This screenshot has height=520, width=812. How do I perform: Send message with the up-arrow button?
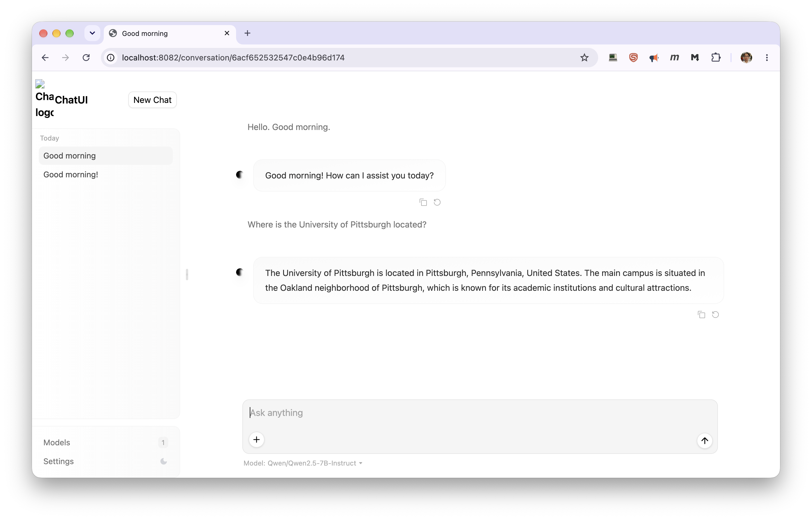tap(705, 441)
